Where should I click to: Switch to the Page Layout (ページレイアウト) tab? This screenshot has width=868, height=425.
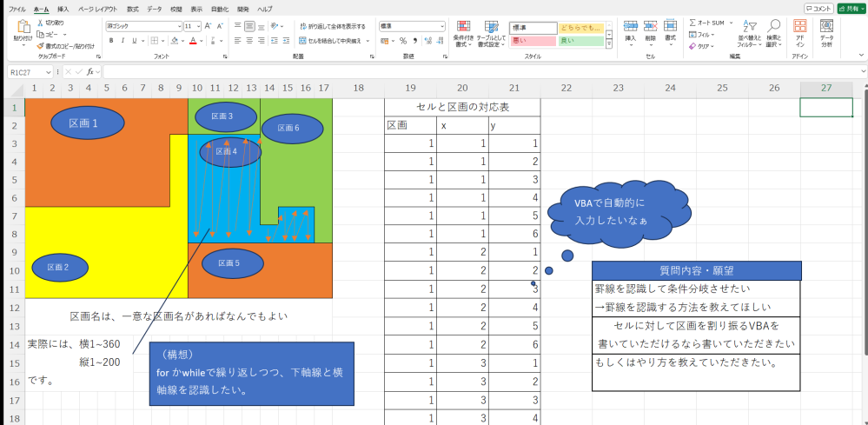97,10
